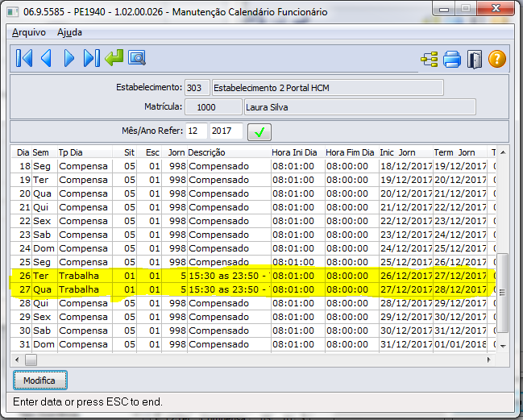Click the horizontal scrollbar thumb

31,360
